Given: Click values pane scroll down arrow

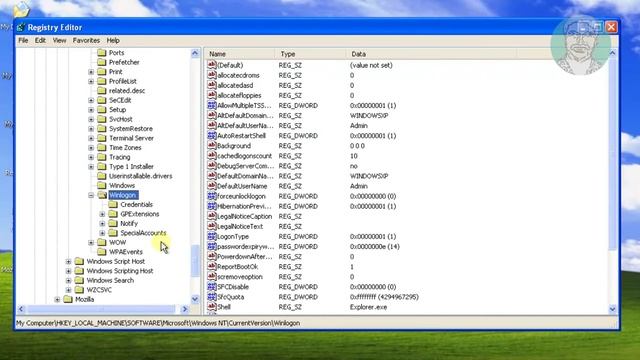Looking at the screenshot, I should pyautogui.click(x=612, y=309).
